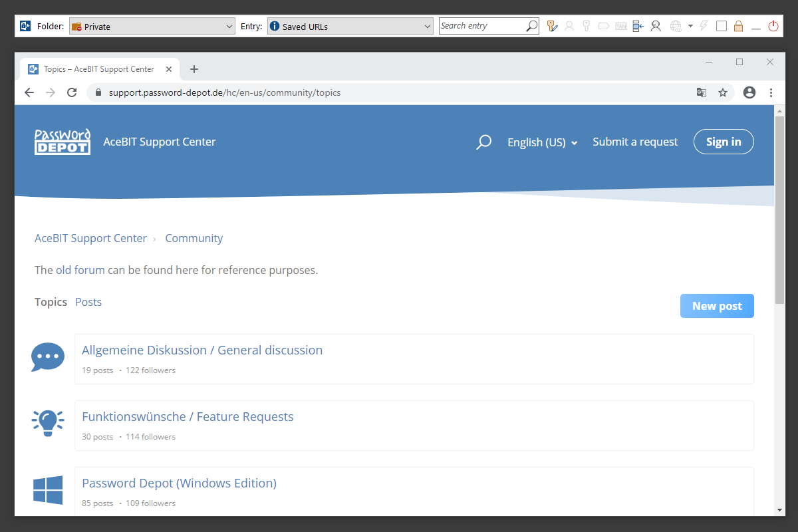Click '114 followers' text
798x532 pixels.
150,437
